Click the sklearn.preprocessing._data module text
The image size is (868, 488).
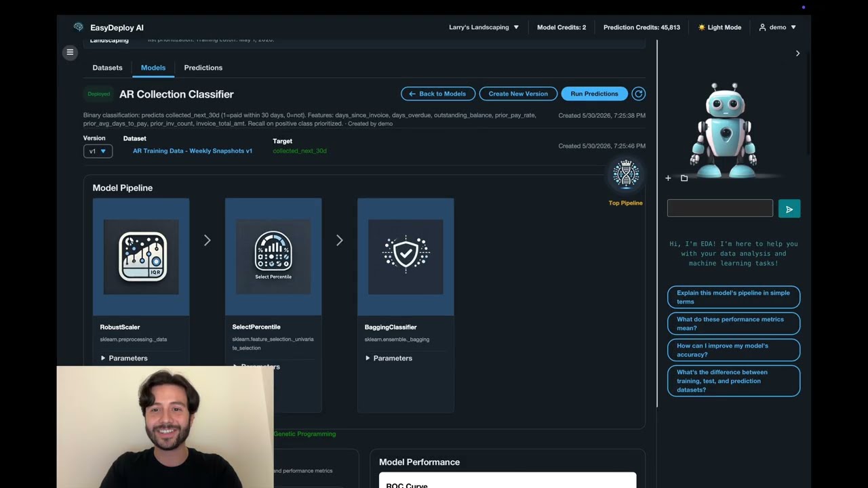click(x=134, y=339)
